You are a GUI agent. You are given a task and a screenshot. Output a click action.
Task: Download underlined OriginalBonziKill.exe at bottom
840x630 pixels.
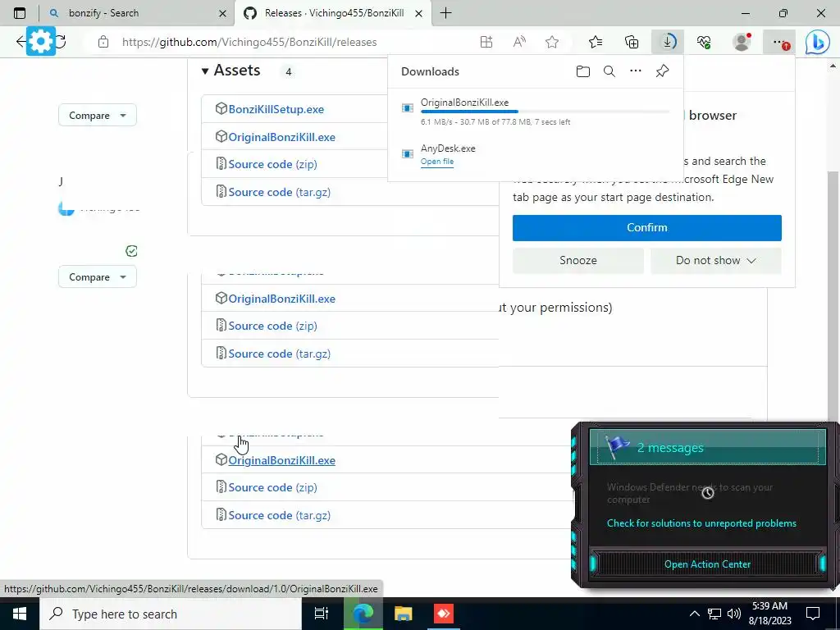[282, 461]
